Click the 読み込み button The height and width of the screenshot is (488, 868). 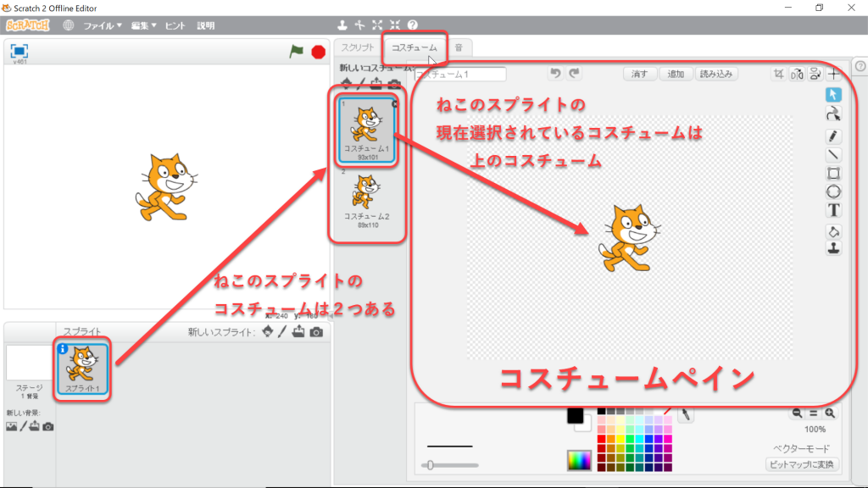click(x=715, y=74)
